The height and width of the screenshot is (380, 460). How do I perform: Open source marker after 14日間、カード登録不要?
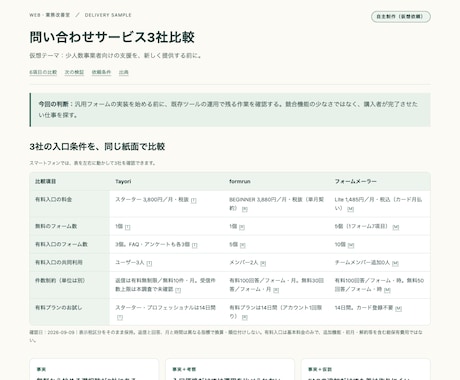(398, 308)
